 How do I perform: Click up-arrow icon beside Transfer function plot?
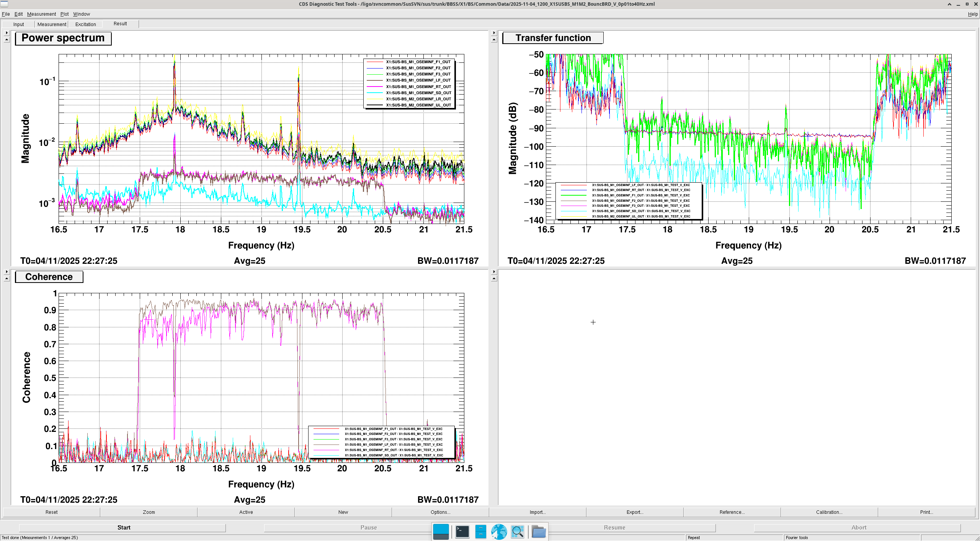click(494, 39)
